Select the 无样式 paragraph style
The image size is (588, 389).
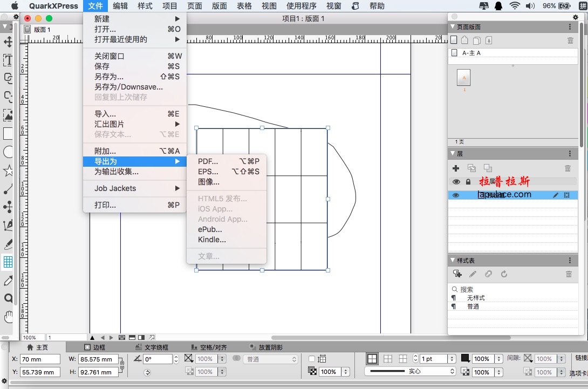(x=513, y=298)
